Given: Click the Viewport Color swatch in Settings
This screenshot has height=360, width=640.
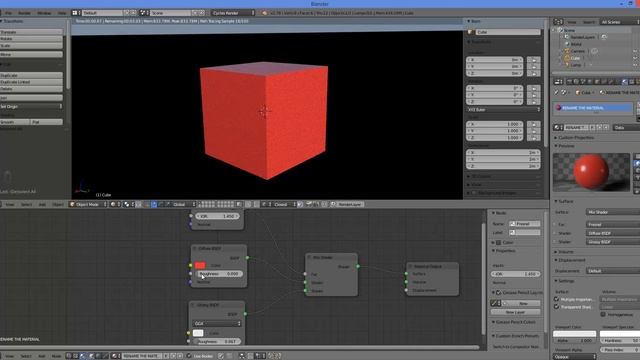Looking at the screenshot, I should click(x=574, y=334).
